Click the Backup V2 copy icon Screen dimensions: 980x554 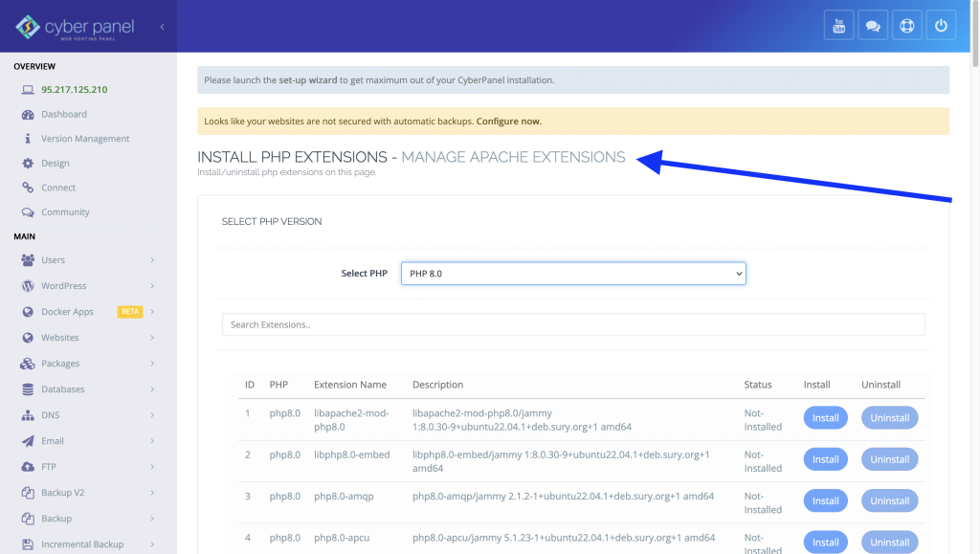point(28,493)
